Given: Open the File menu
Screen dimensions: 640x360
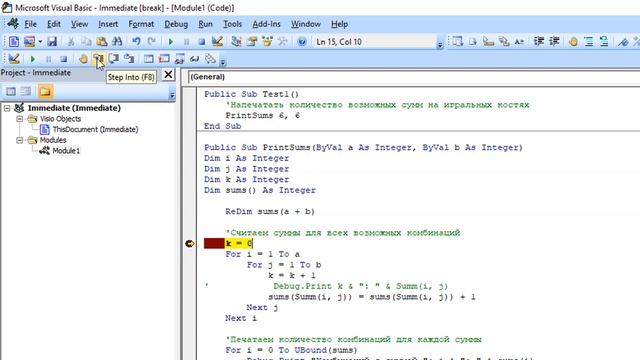Looking at the screenshot, I should point(30,24).
